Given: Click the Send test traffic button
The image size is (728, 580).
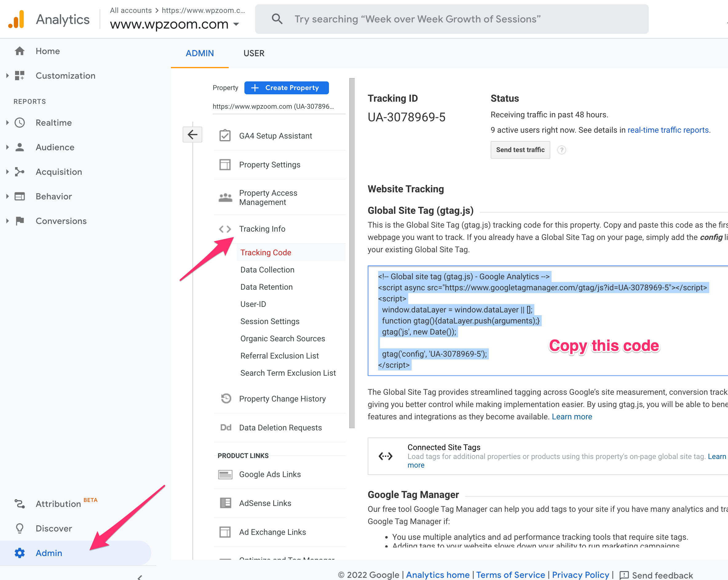Looking at the screenshot, I should pyautogui.click(x=520, y=150).
